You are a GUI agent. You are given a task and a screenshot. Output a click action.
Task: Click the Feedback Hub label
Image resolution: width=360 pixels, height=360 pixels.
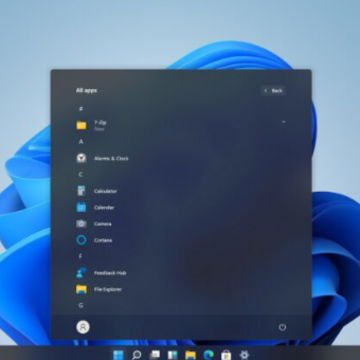[x=110, y=273]
